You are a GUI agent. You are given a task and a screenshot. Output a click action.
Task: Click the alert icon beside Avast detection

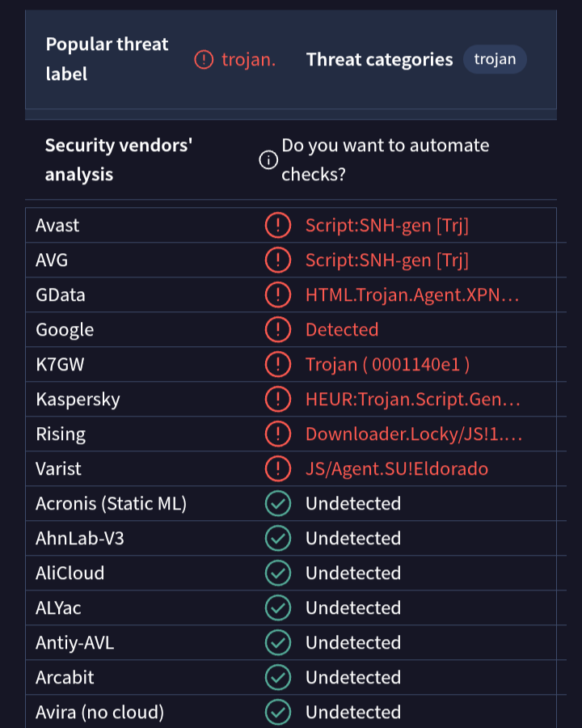[277, 226]
